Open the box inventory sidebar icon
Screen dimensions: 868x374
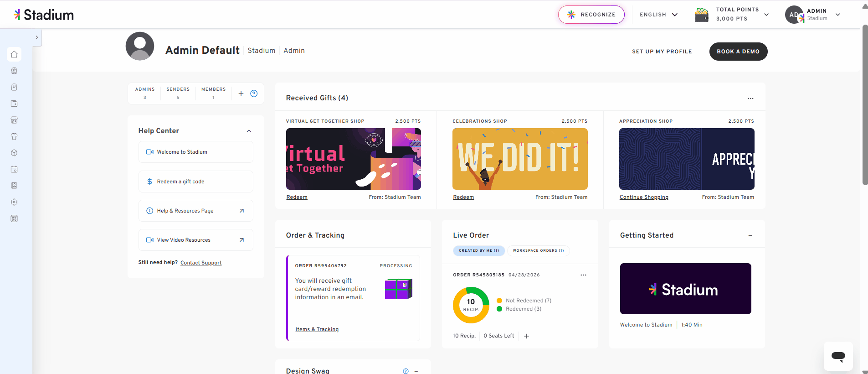tap(14, 153)
